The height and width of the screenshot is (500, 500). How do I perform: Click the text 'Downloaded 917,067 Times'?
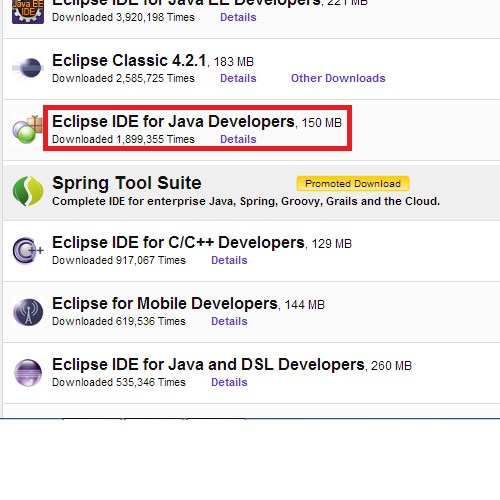(x=119, y=260)
